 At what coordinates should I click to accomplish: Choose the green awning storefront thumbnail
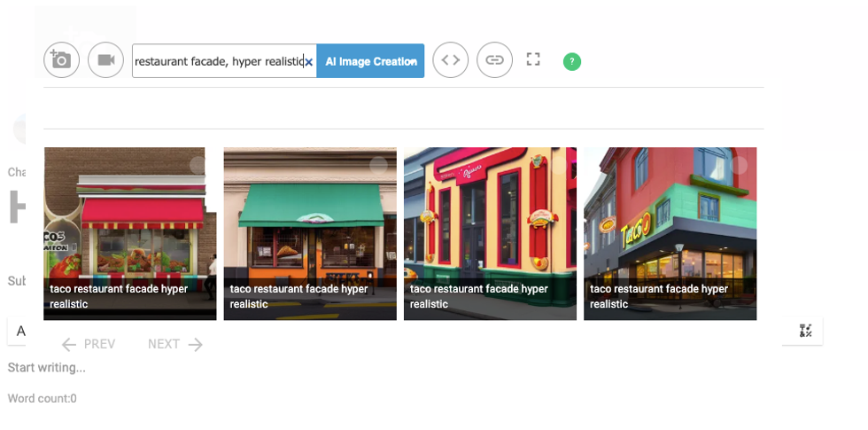(309, 222)
